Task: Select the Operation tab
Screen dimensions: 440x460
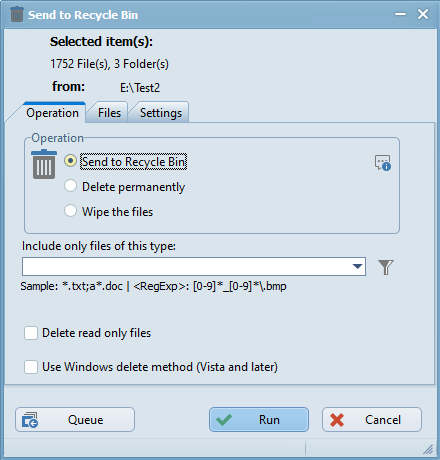Action: pos(53,113)
